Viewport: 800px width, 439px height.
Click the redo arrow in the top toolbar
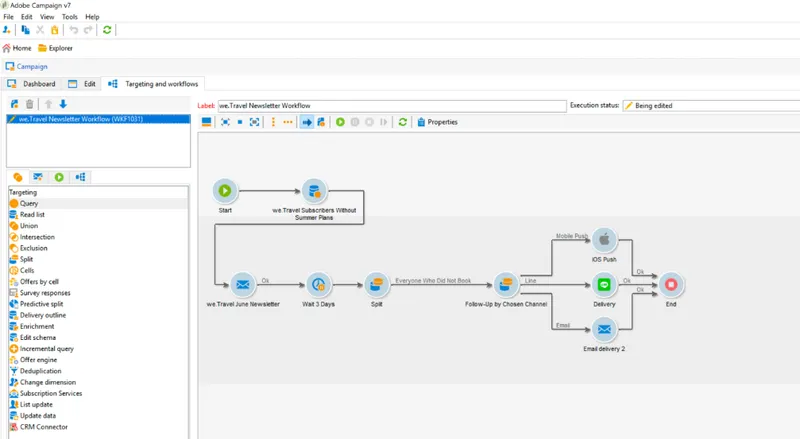[88, 30]
